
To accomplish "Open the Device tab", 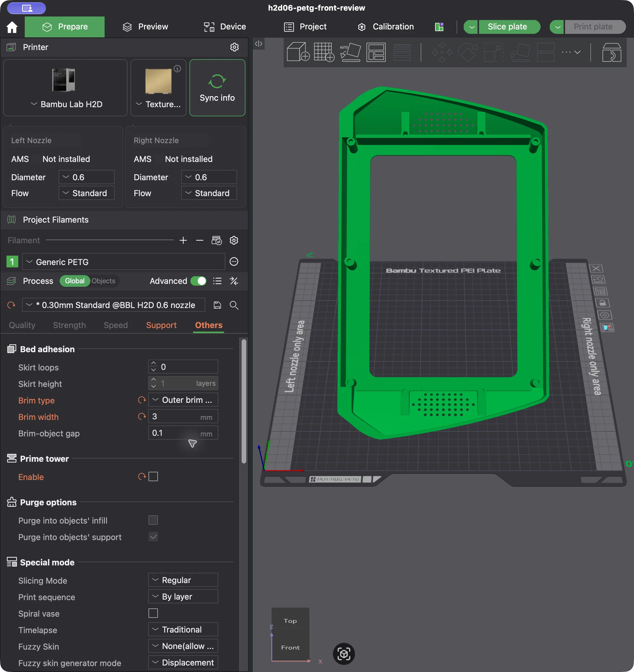I will 225,27.
